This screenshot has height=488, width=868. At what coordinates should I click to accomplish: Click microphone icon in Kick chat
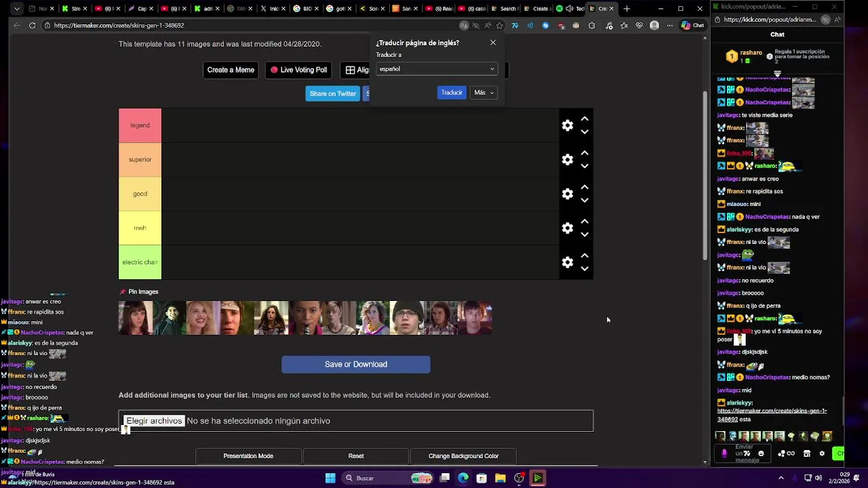pyautogui.click(x=724, y=453)
